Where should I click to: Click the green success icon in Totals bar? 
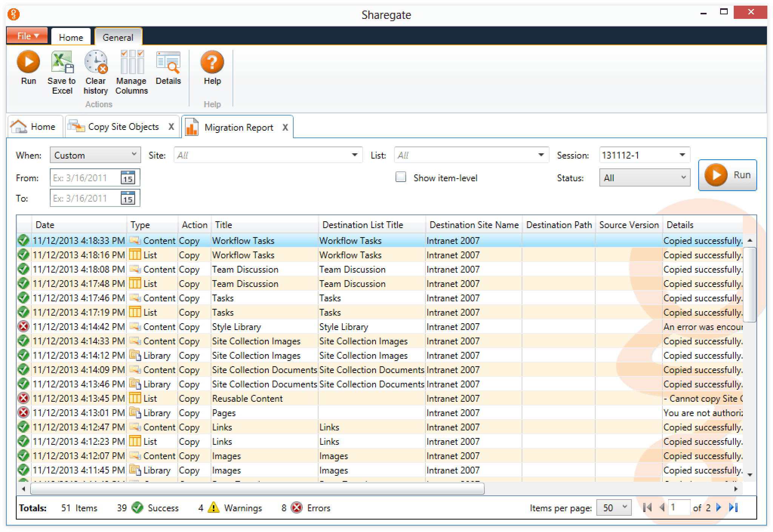(x=137, y=507)
